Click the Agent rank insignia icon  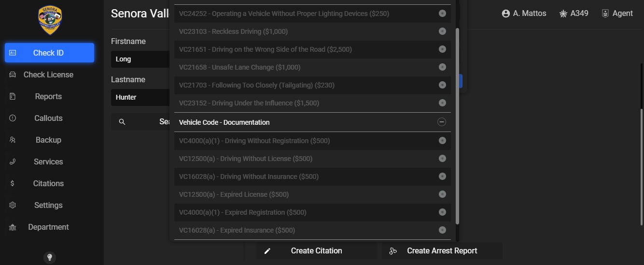pos(605,14)
